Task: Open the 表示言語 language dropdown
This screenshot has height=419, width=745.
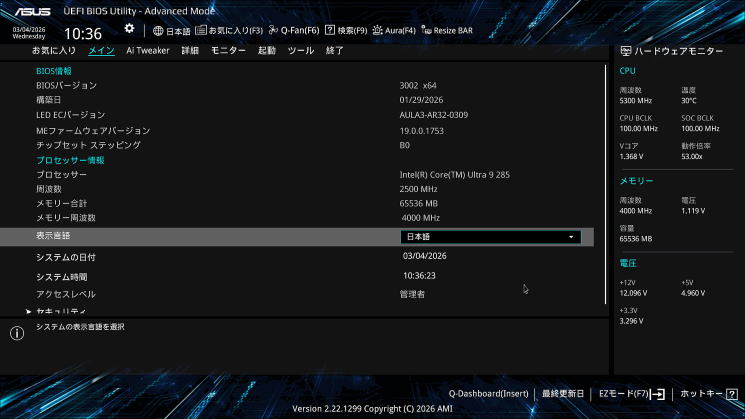Action: click(x=491, y=237)
